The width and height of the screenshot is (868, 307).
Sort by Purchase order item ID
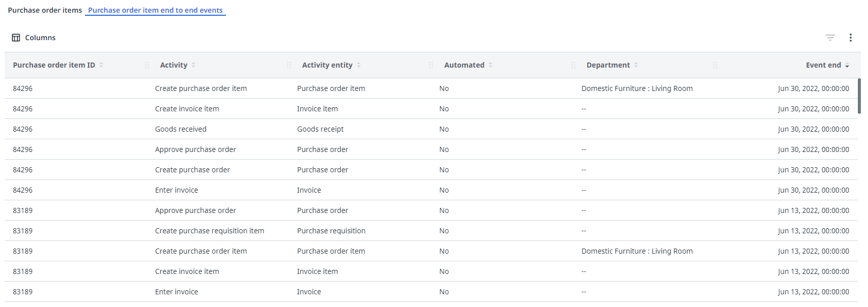click(x=101, y=65)
